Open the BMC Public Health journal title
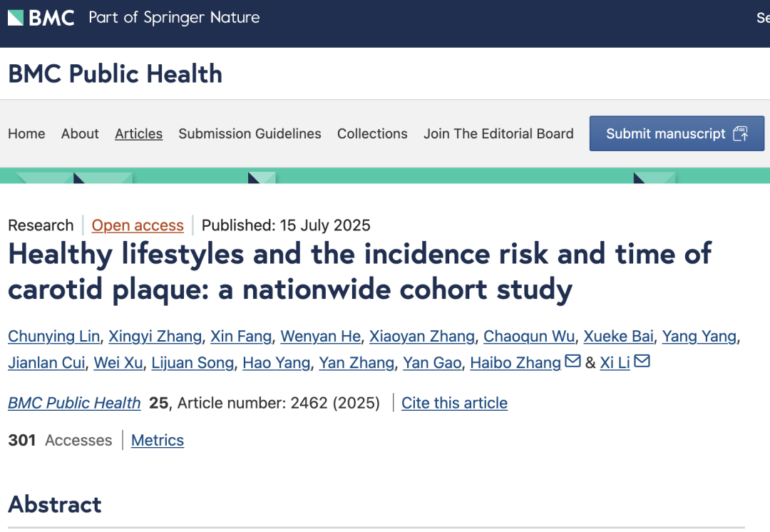Image resolution: width=770 pixels, height=532 pixels. pyautogui.click(x=115, y=73)
